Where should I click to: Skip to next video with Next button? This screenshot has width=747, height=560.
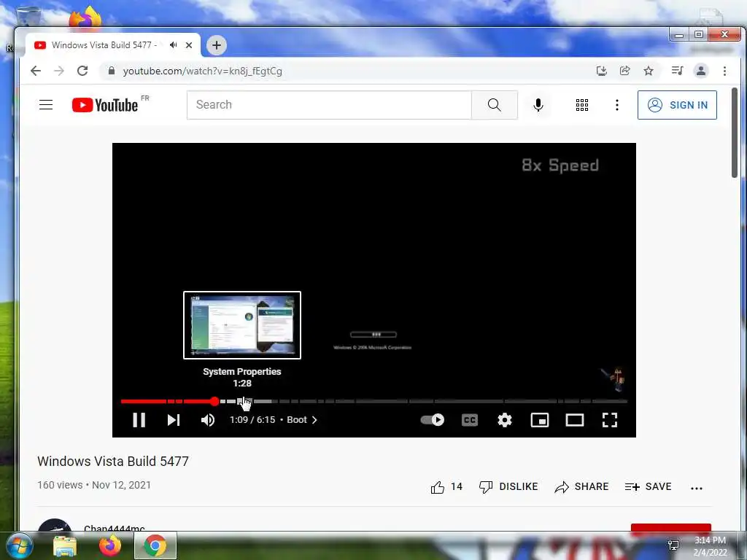coord(174,419)
